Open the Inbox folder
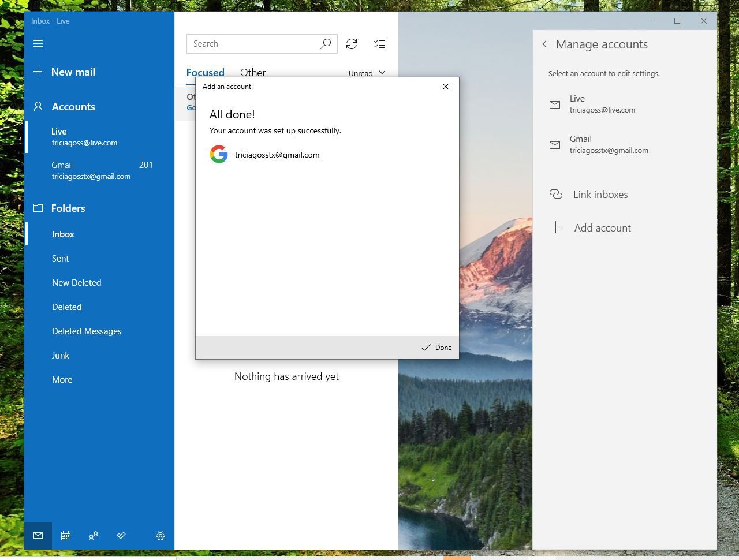Screen dimensions: 739x560 (99, 234)
